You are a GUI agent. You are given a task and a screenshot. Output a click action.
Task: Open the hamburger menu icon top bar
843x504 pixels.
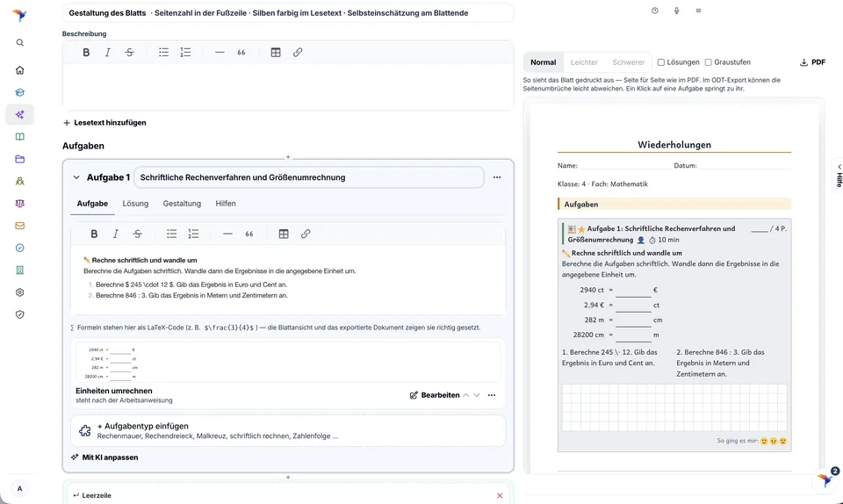click(x=698, y=11)
